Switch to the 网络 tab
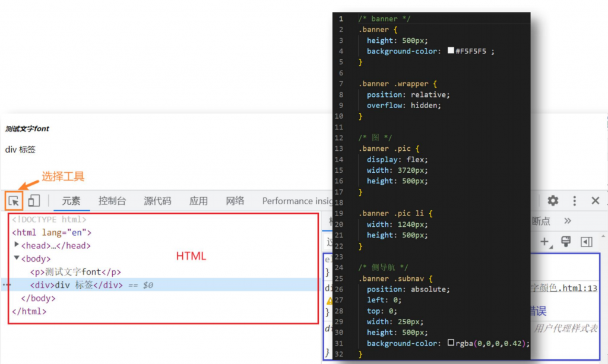608x364 pixels. [x=235, y=201]
